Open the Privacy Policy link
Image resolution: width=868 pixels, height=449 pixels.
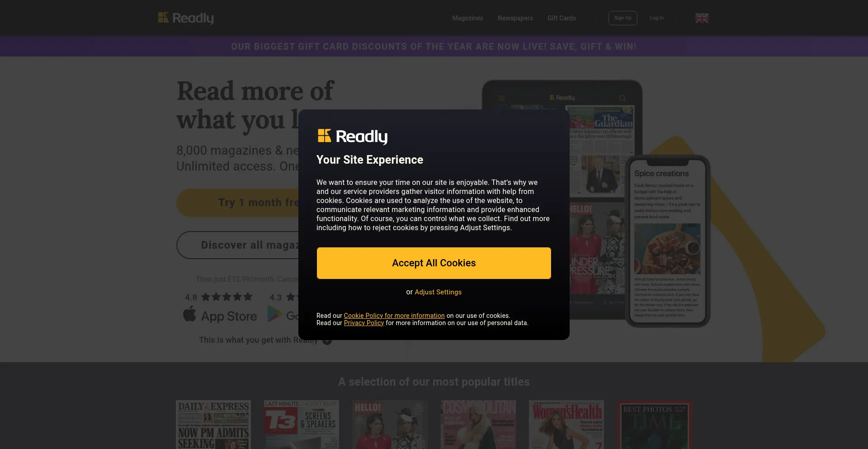(364, 323)
